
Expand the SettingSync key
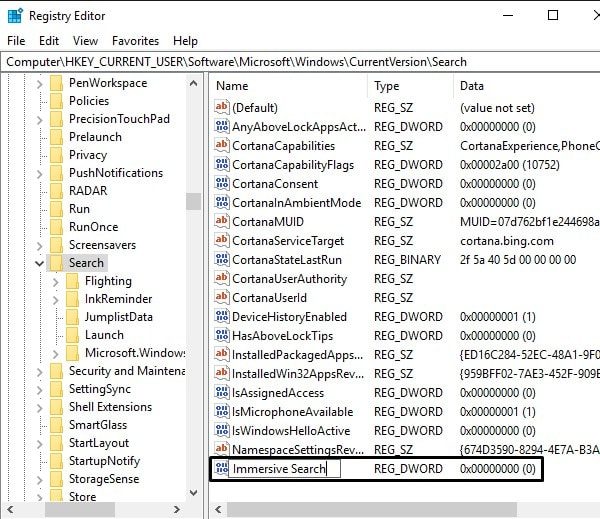pyautogui.click(x=39, y=389)
